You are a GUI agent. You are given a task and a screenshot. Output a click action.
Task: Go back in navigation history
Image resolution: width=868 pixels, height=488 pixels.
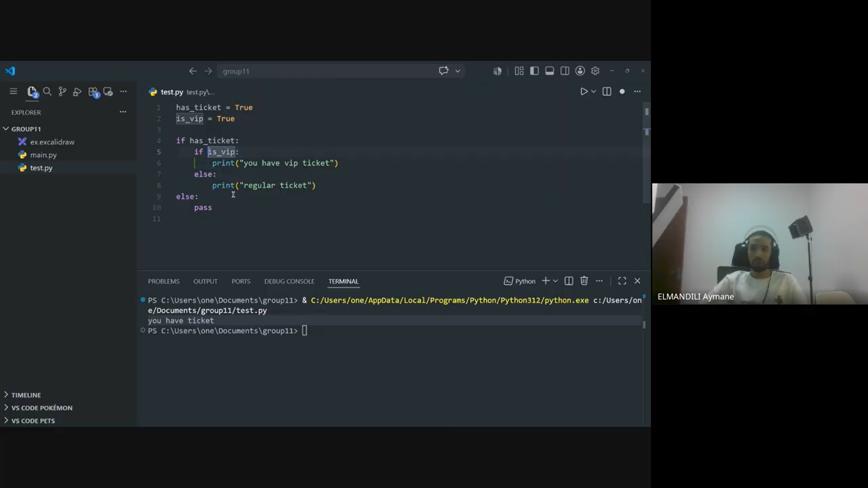193,71
